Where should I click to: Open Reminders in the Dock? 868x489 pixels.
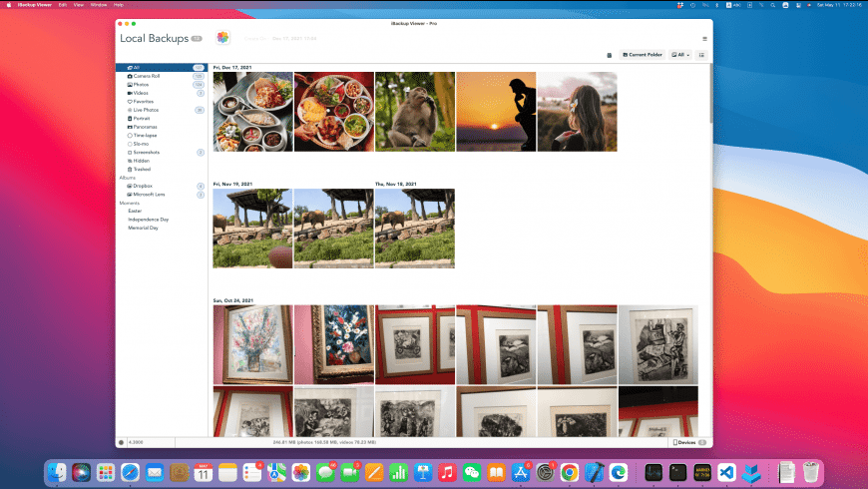[251, 472]
